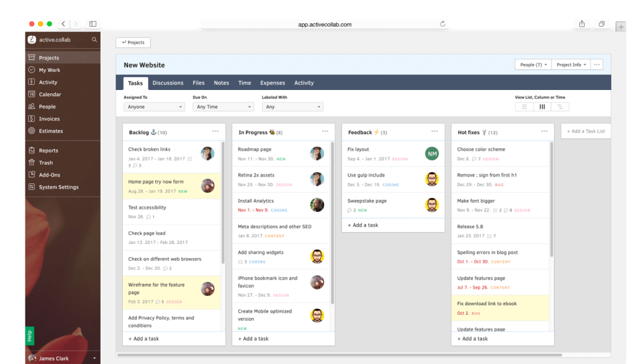Click the browser page reload icon
The height and width of the screenshot is (364, 640).
pyautogui.click(x=443, y=24)
